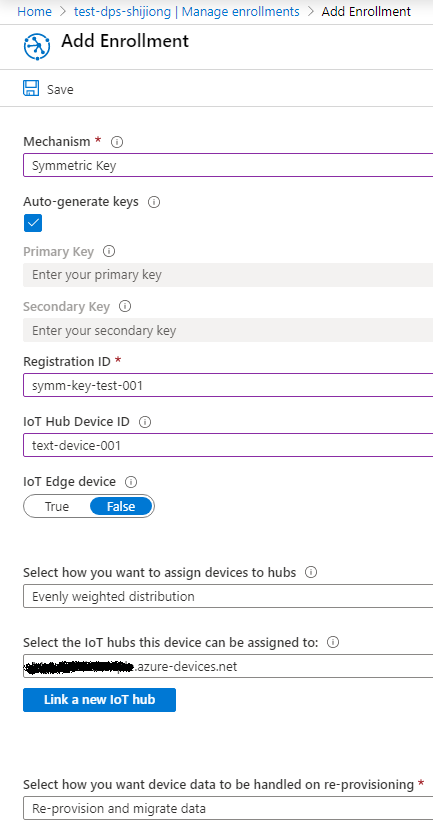Open test-dps-shijiong Manage enrollments breadcrumb
433x824 pixels.
(187, 12)
